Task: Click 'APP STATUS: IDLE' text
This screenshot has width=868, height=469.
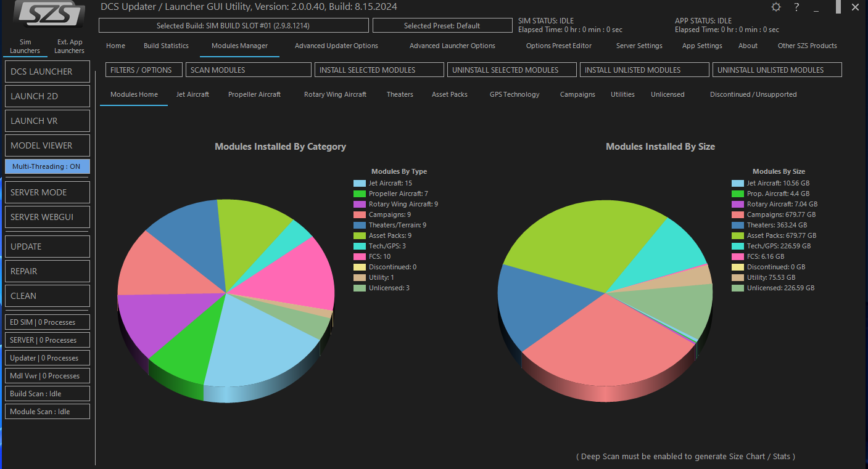Action: coord(703,21)
